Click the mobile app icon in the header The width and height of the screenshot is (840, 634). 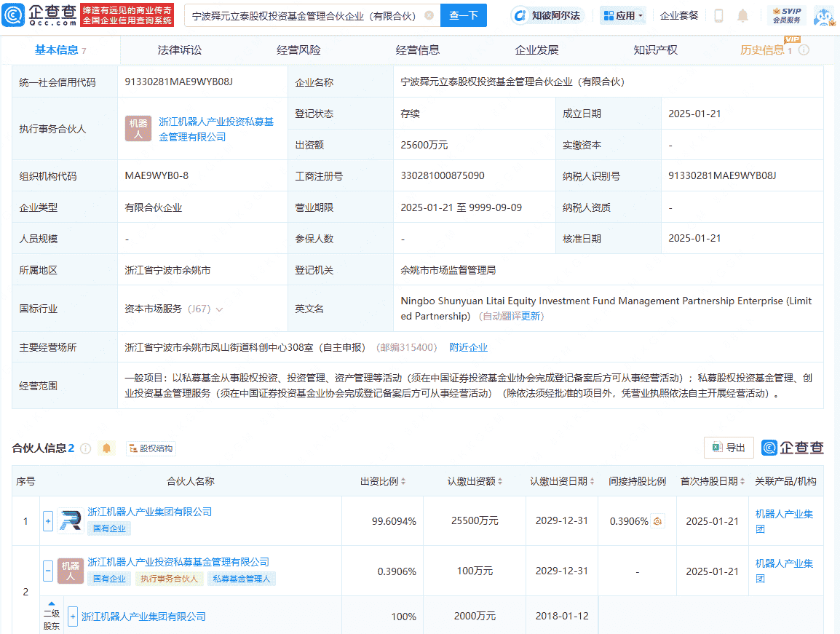click(x=719, y=15)
